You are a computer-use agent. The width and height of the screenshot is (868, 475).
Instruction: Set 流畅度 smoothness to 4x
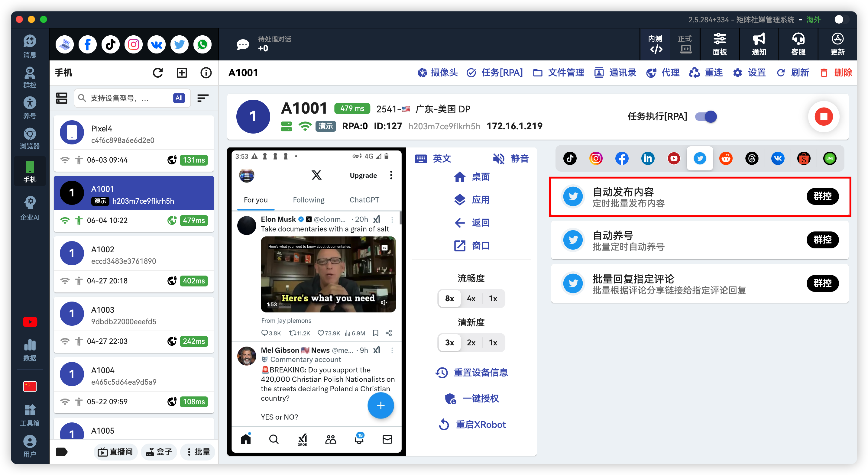pyautogui.click(x=471, y=298)
